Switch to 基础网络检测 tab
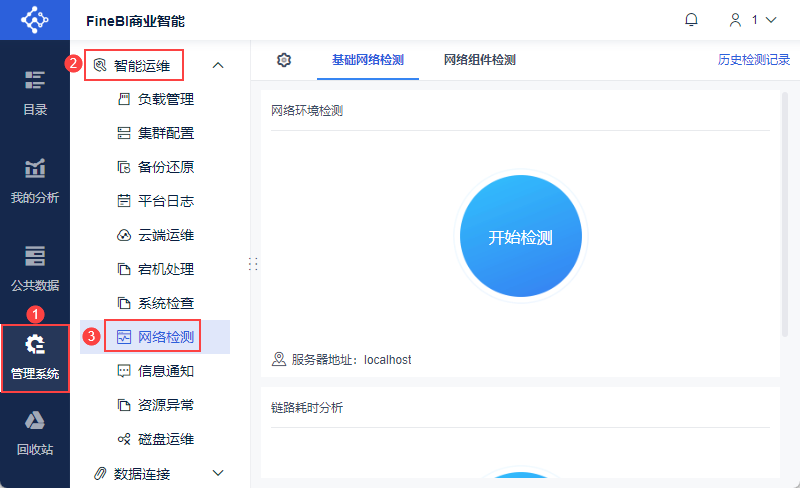This screenshot has width=800, height=488. pos(368,60)
